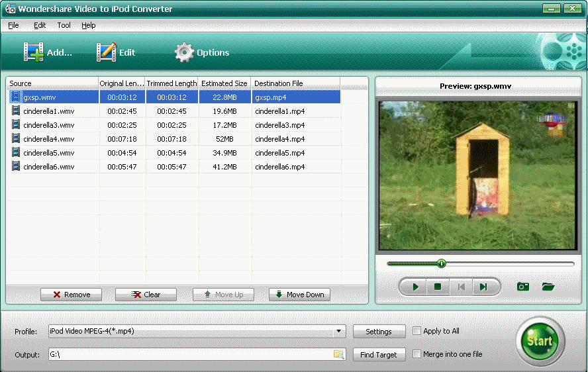
Task: Skip to the next frame in preview
Action: [x=483, y=287]
